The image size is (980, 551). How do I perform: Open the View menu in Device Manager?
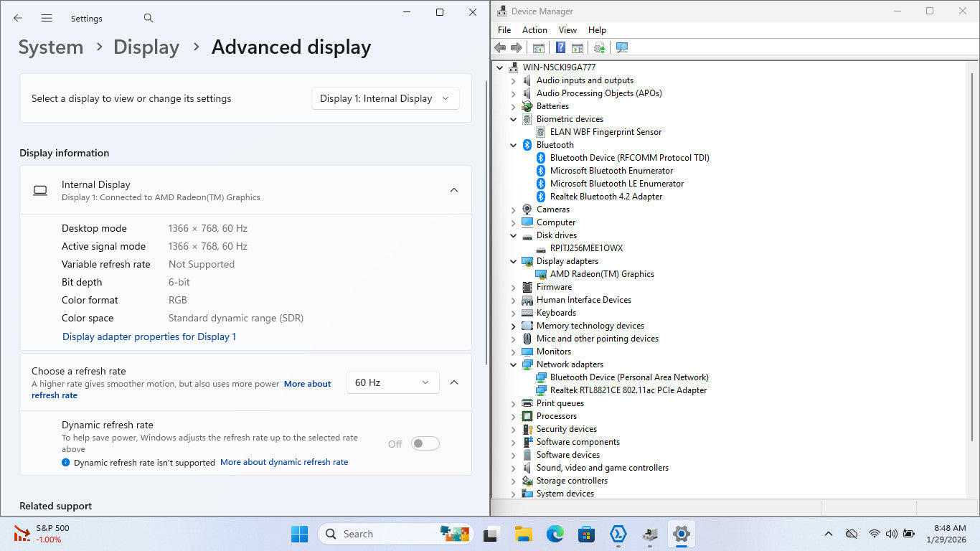[x=567, y=30]
